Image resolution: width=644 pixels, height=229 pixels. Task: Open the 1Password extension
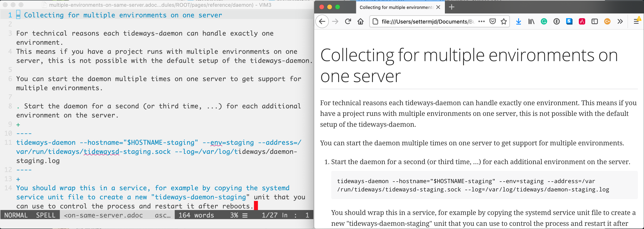556,21
